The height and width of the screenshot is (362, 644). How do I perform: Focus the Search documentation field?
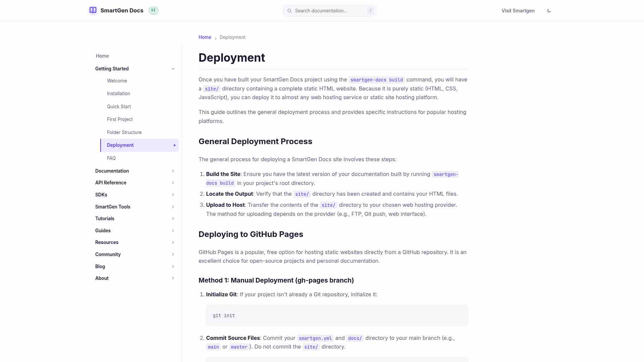(329, 11)
